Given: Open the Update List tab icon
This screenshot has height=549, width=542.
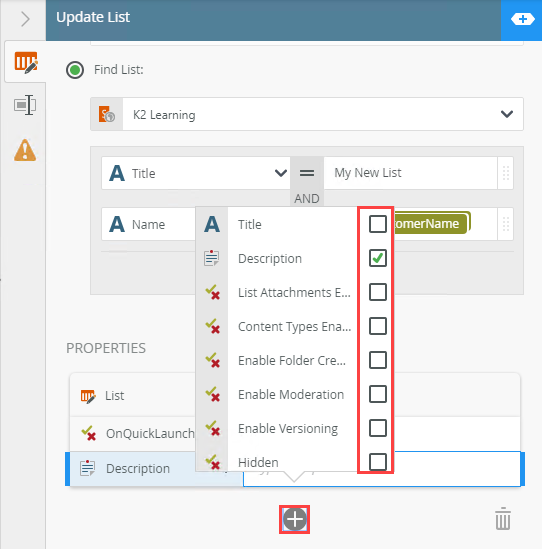Looking at the screenshot, I should (x=25, y=62).
